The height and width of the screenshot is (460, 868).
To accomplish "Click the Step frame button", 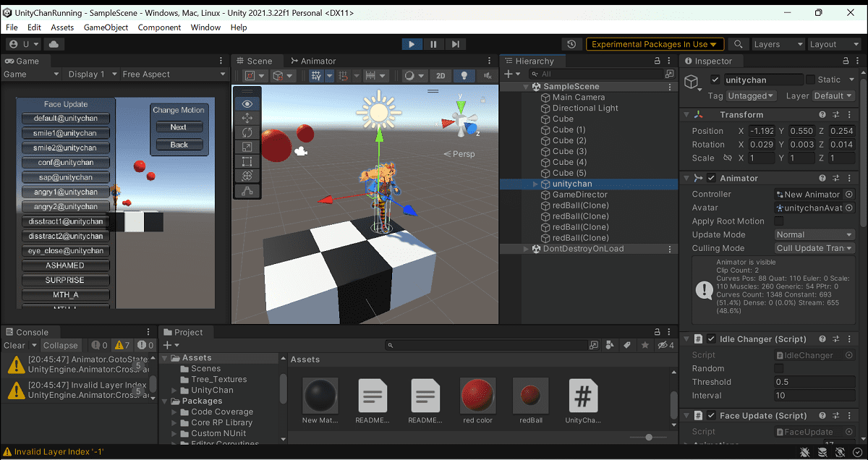I will (455, 44).
